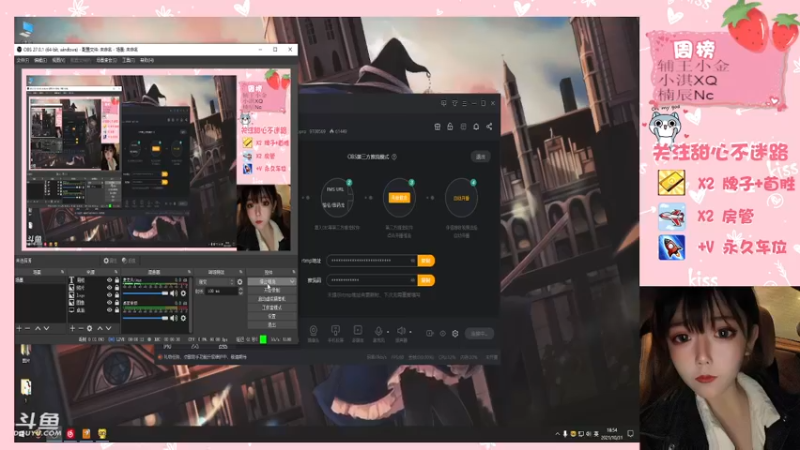Adjust the desktop audio volume slider in mixer
Screen dimensions: 800x450
(x=146, y=318)
